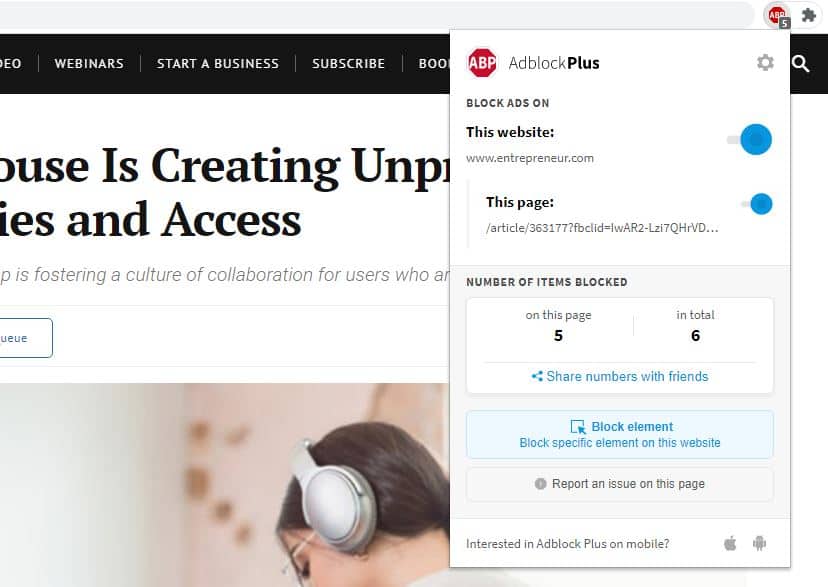Click the Android mobile app icon
The height and width of the screenshot is (587, 828).
click(x=759, y=543)
